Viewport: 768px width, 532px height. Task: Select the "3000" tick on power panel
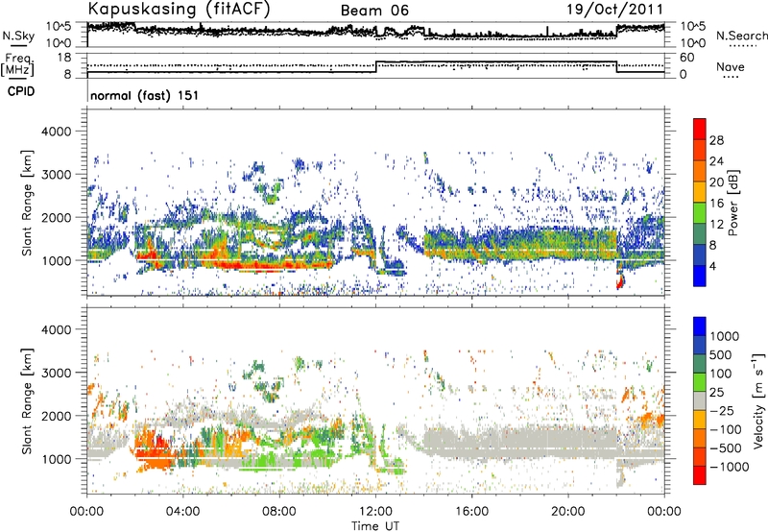tap(59, 175)
